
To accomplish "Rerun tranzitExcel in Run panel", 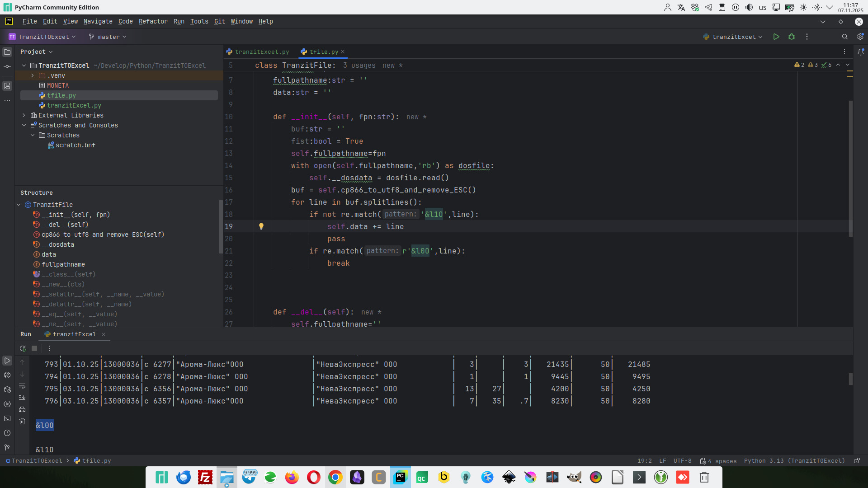I will [23, 348].
